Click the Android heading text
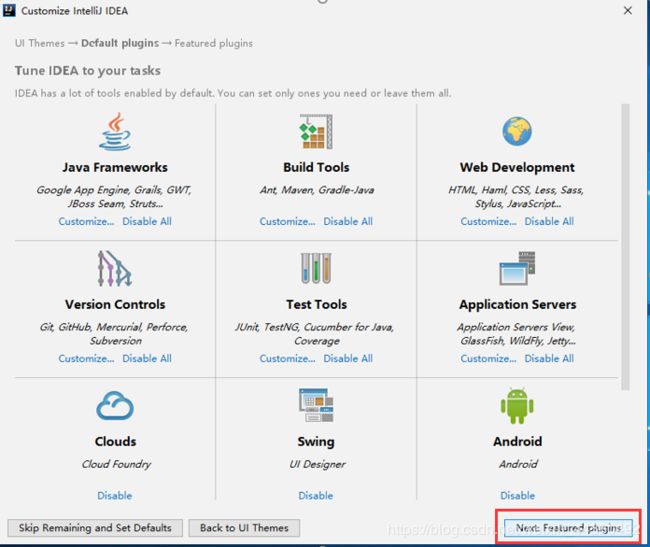This screenshot has width=650, height=547. click(x=517, y=442)
